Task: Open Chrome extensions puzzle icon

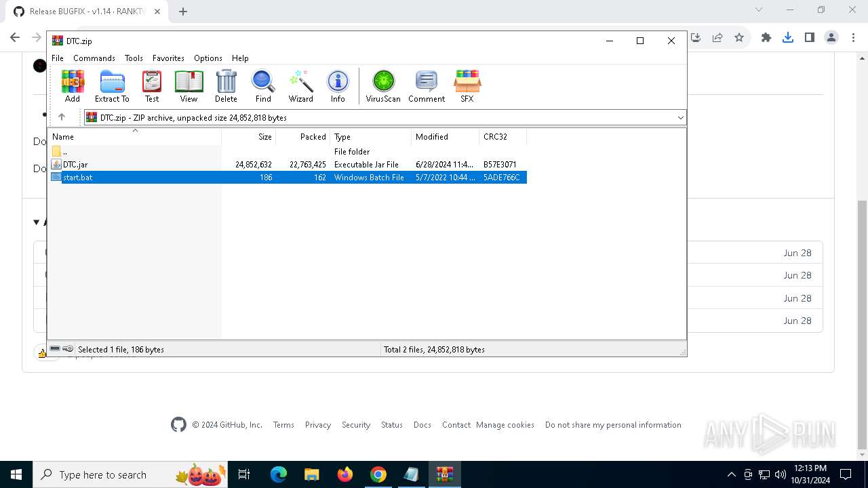Action: tap(766, 37)
